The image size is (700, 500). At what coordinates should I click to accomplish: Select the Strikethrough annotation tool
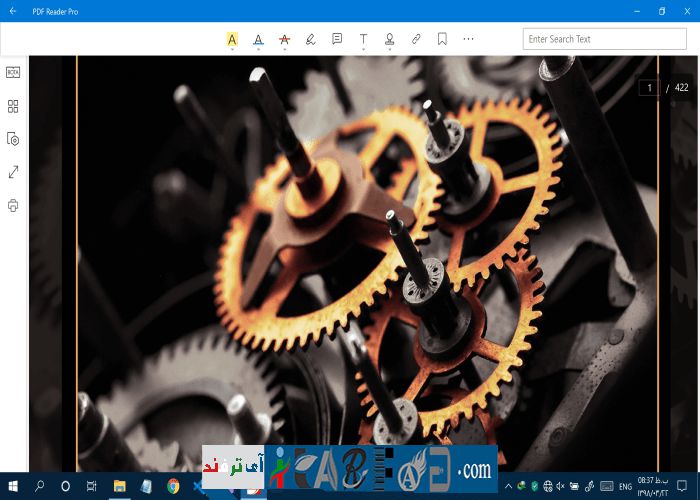(284, 39)
